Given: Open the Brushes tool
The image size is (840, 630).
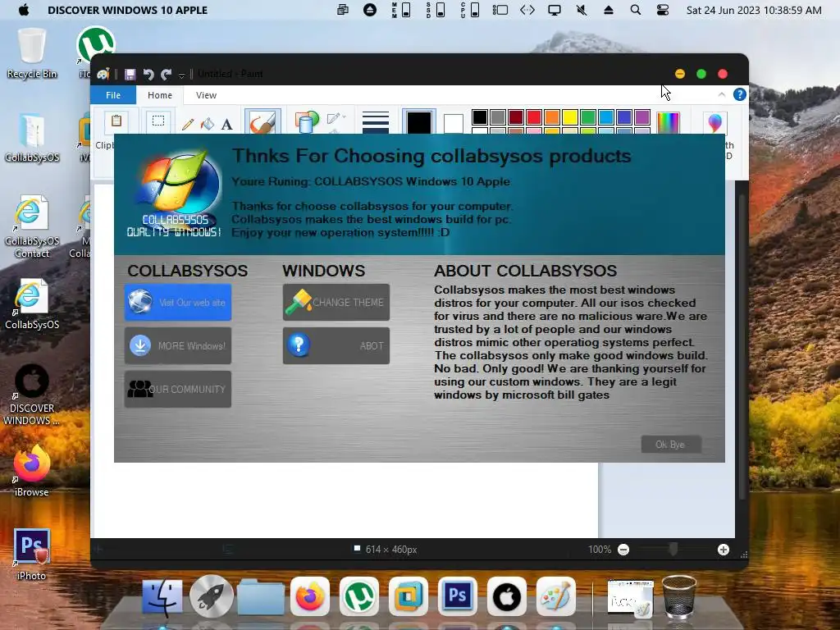Looking at the screenshot, I should point(262,121).
